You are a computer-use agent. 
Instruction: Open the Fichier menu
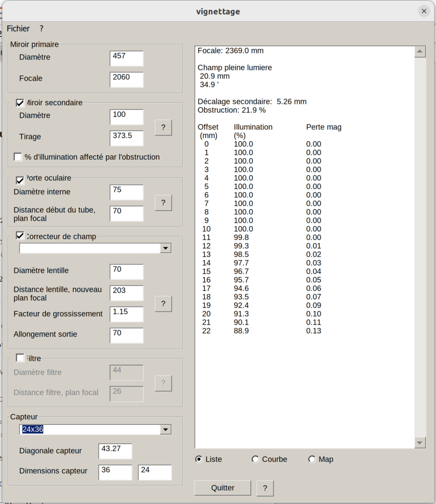pyautogui.click(x=18, y=29)
